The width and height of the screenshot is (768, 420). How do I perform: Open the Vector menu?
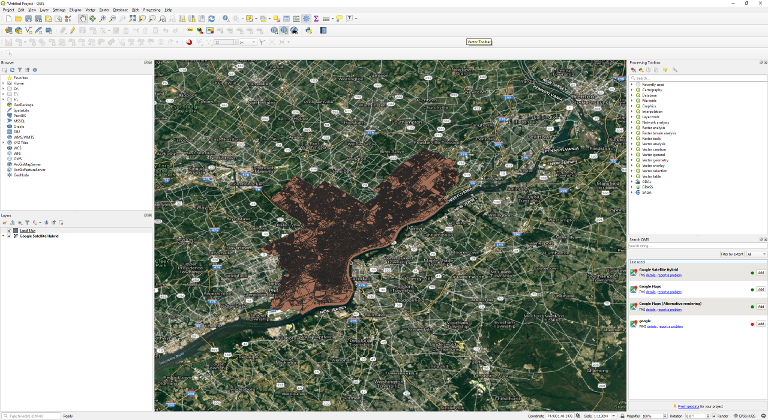pos(90,9)
